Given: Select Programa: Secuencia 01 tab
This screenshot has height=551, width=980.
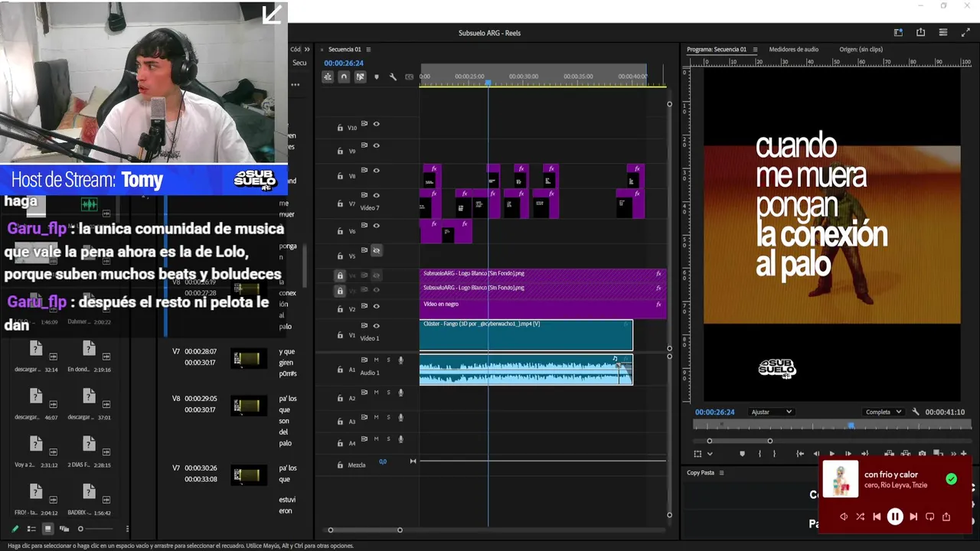Looking at the screenshot, I should click(x=717, y=50).
